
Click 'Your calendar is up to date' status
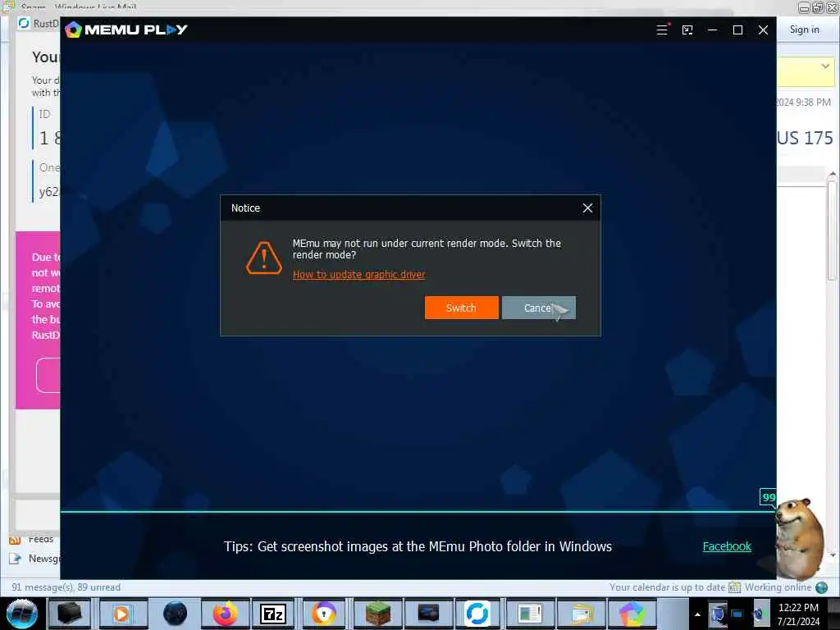(x=667, y=587)
